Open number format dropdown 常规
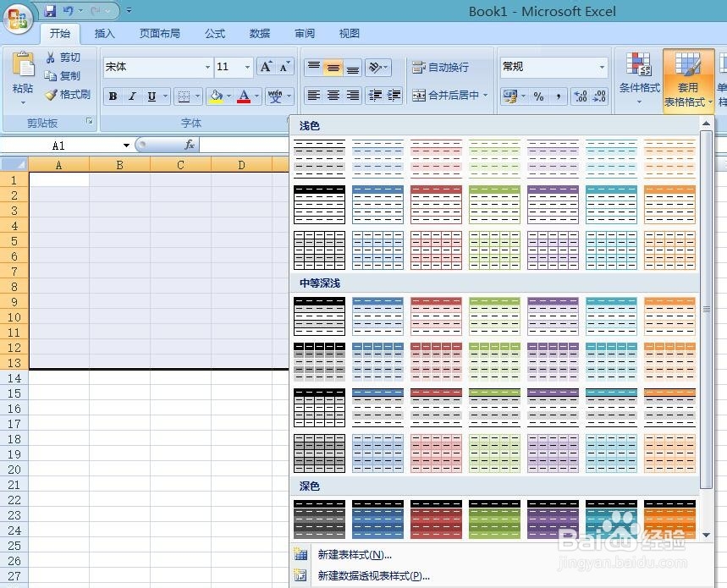This screenshot has width=727, height=588. click(x=602, y=67)
